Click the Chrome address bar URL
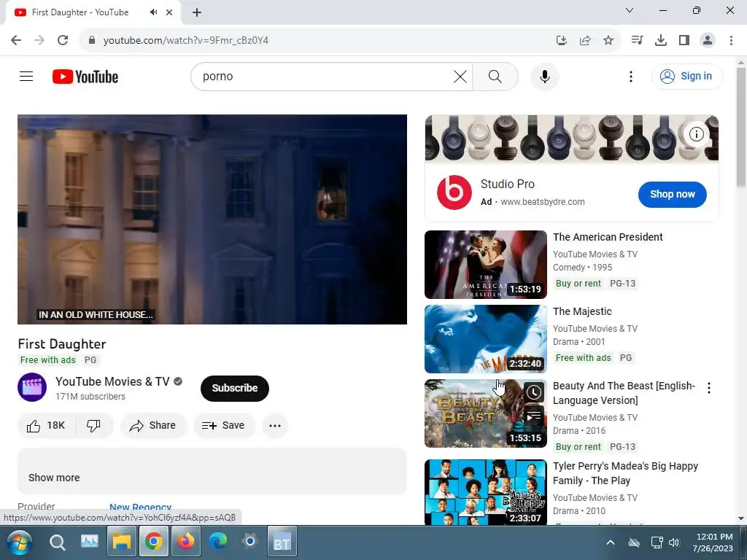This screenshot has width=747, height=560. (x=186, y=41)
